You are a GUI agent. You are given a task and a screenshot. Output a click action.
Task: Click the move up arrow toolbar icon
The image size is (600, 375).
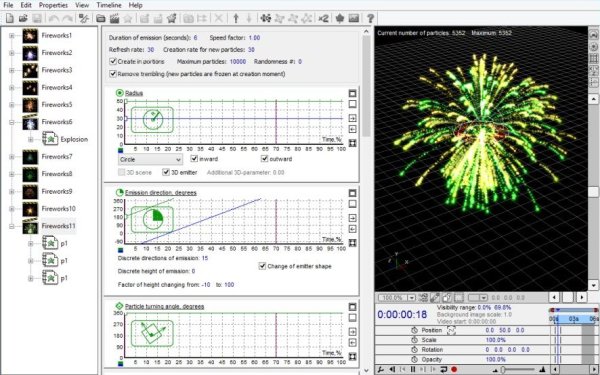coord(236,18)
